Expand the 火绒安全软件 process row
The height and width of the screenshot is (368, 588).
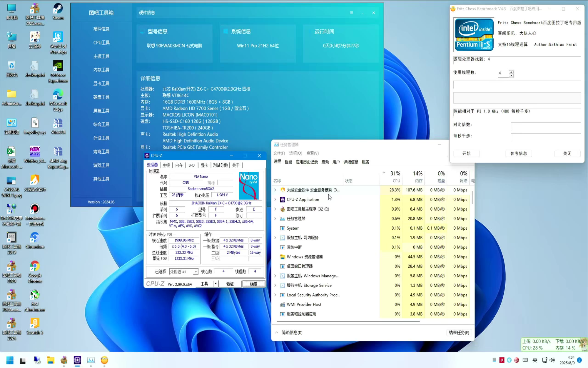[x=275, y=190]
